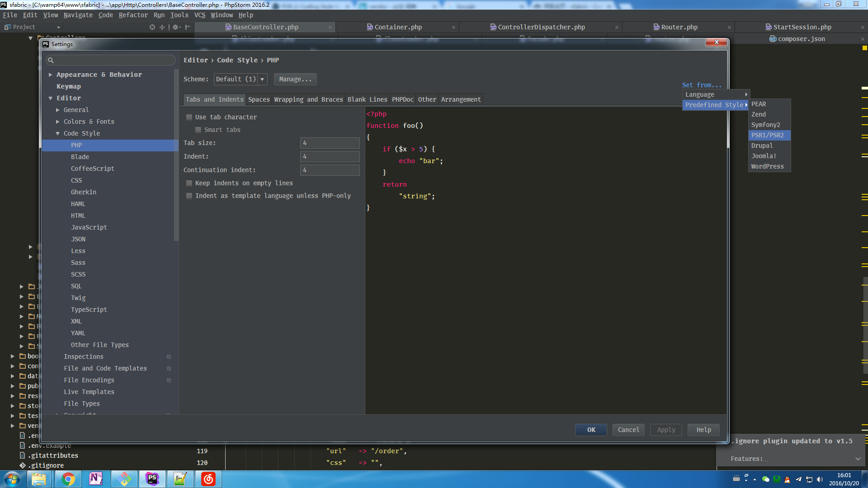
Task: Open the Scheme Default (1) dropdown
Action: click(241, 79)
